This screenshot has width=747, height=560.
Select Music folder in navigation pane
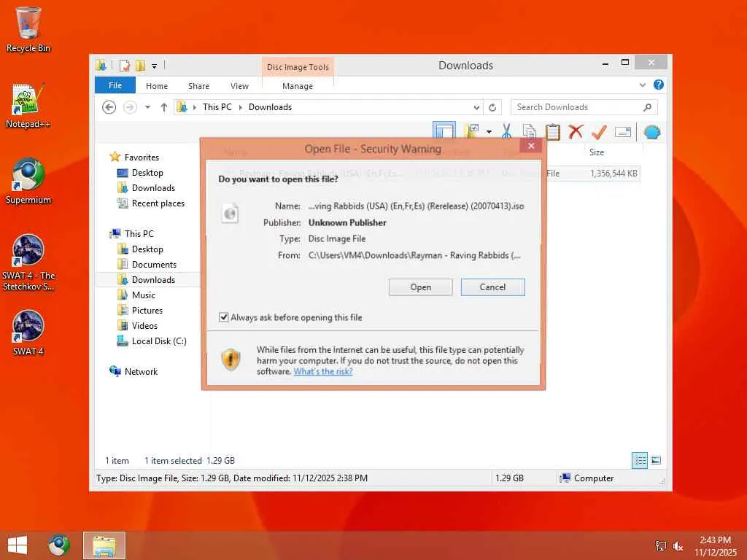coord(144,295)
